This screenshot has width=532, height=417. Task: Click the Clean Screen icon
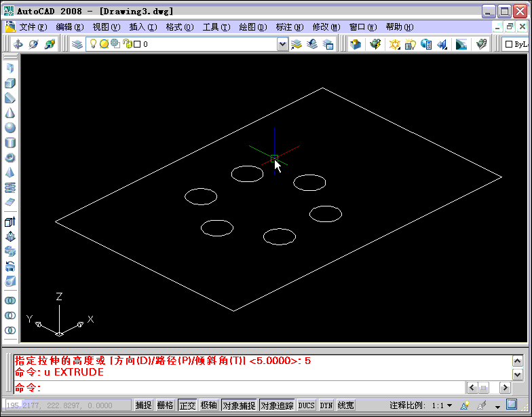(512, 405)
